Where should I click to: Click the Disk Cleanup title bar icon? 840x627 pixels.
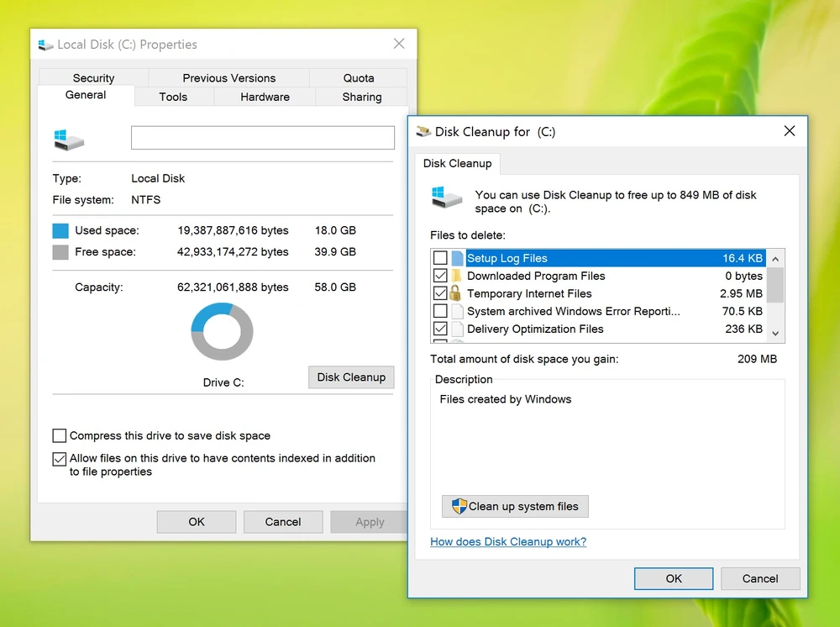click(423, 132)
